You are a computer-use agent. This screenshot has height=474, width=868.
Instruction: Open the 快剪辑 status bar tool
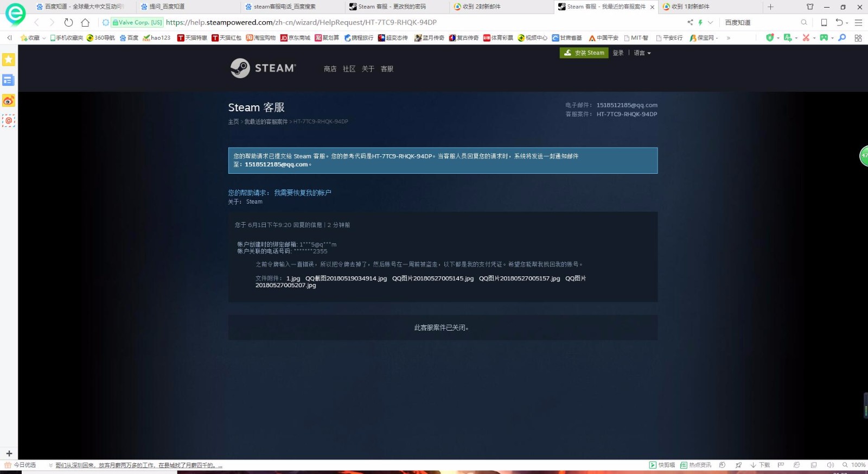(x=662, y=465)
